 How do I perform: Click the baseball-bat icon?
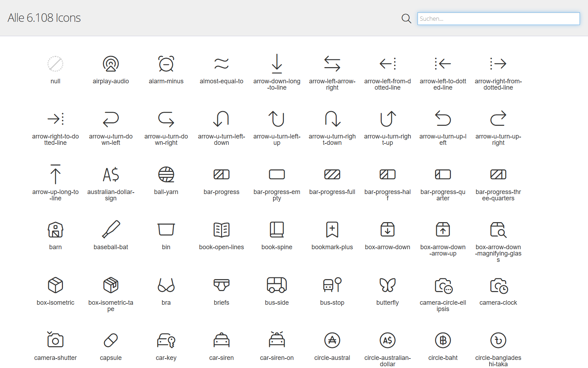pos(111,230)
